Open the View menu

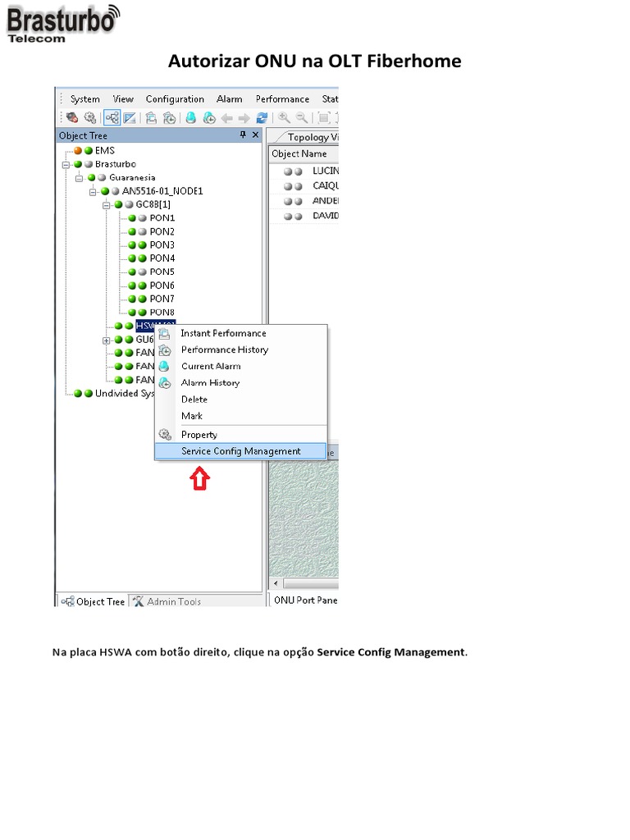pos(123,99)
